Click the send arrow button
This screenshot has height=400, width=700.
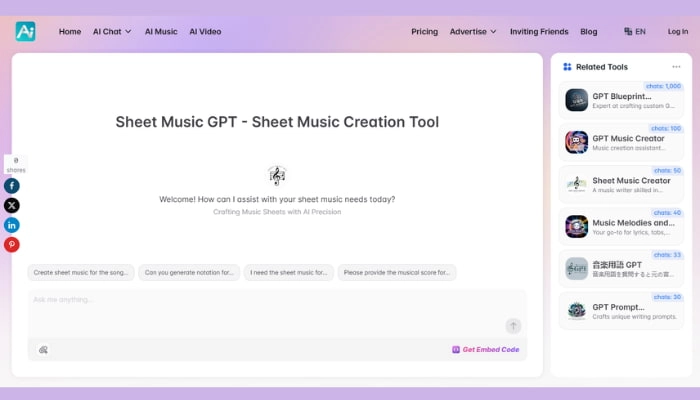click(x=513, y=326)
